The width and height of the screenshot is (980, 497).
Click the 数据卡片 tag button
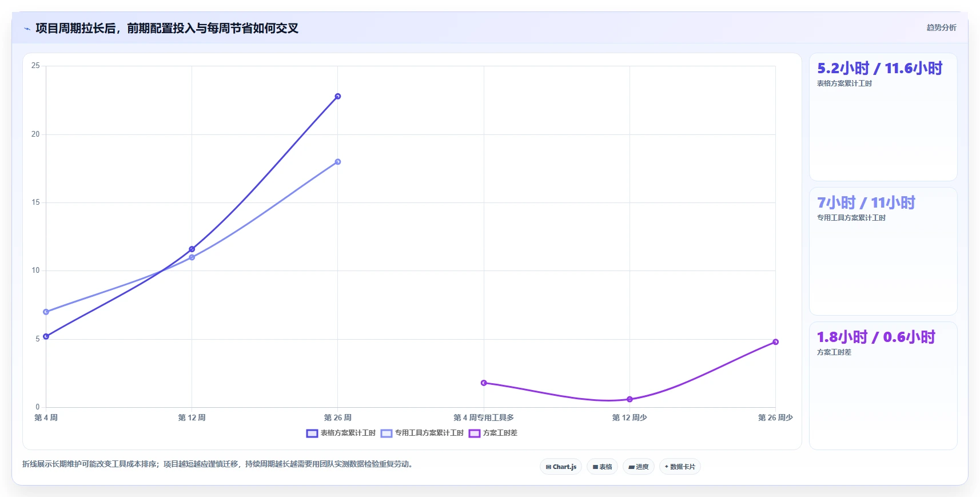point(680,467)
